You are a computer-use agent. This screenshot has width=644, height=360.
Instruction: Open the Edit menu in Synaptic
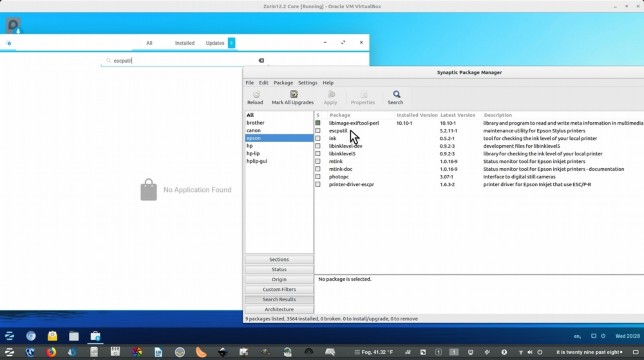263,83
